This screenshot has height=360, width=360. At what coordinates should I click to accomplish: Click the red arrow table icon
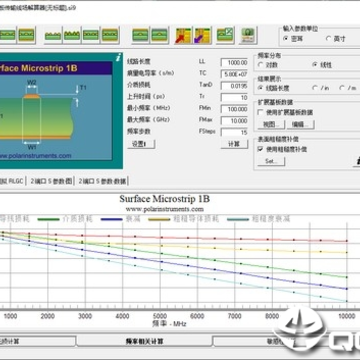(x=183, y=35)
